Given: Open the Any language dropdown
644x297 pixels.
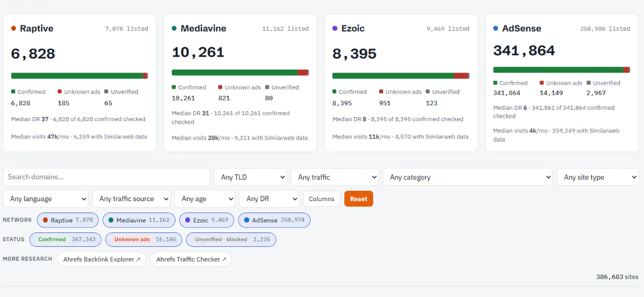Looking at the screenshot, I should pos(46,199).
